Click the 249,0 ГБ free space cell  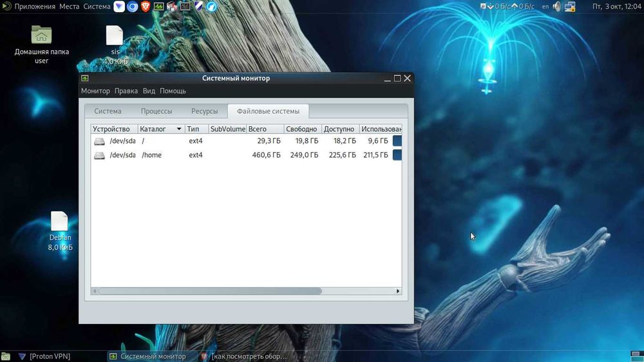click(x=304, y=155)
